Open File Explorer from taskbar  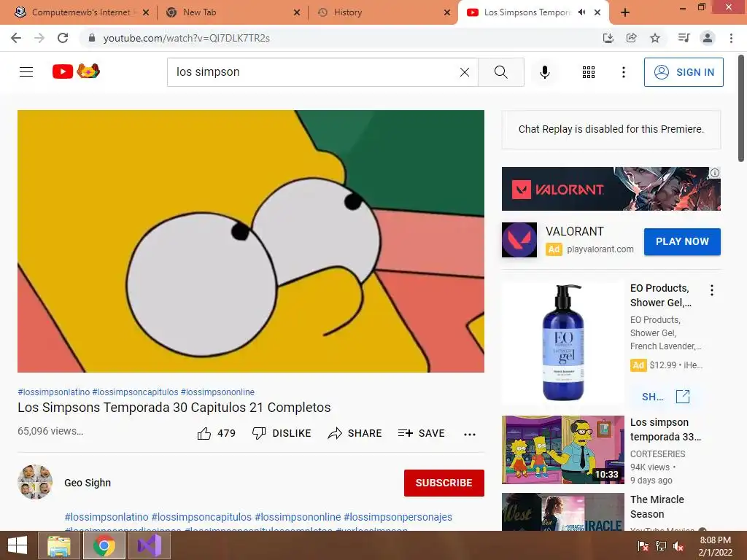coord(59,545)
